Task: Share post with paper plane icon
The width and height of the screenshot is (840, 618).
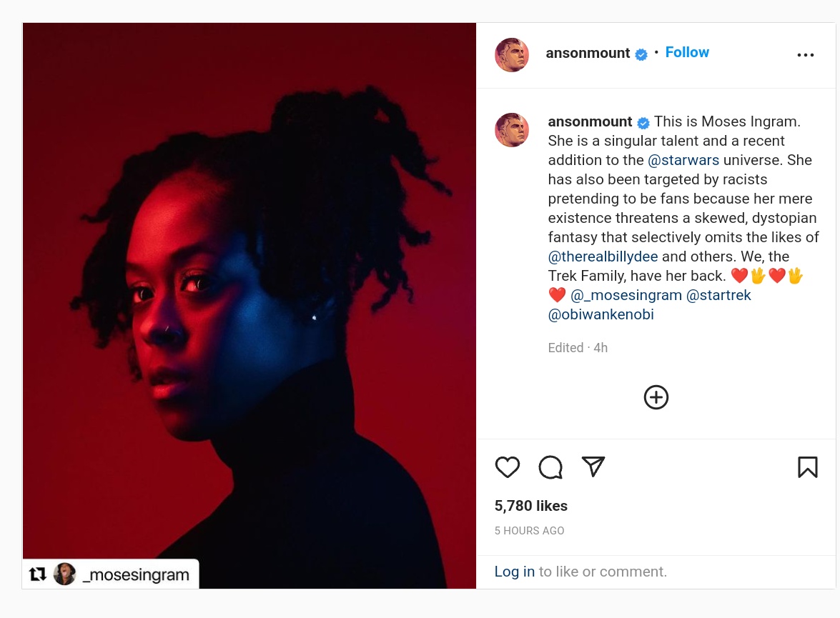Action: pyautogui.click(x=593, y=467)
